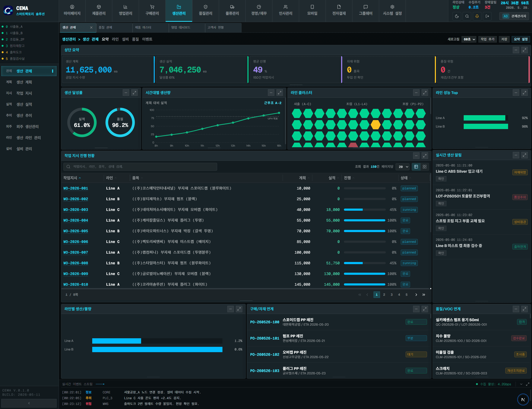Open the 시스템 설정 gear menu

pos(392,10)
